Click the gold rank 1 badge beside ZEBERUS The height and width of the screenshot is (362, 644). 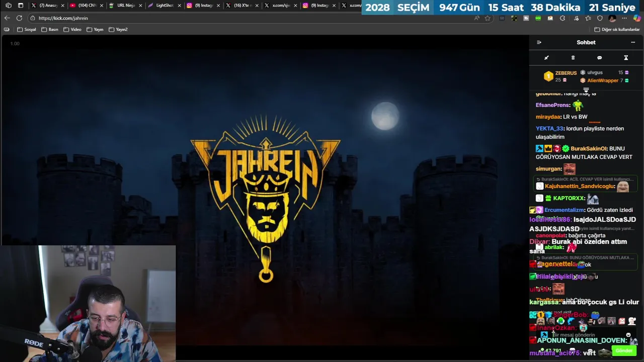point(548,76)
